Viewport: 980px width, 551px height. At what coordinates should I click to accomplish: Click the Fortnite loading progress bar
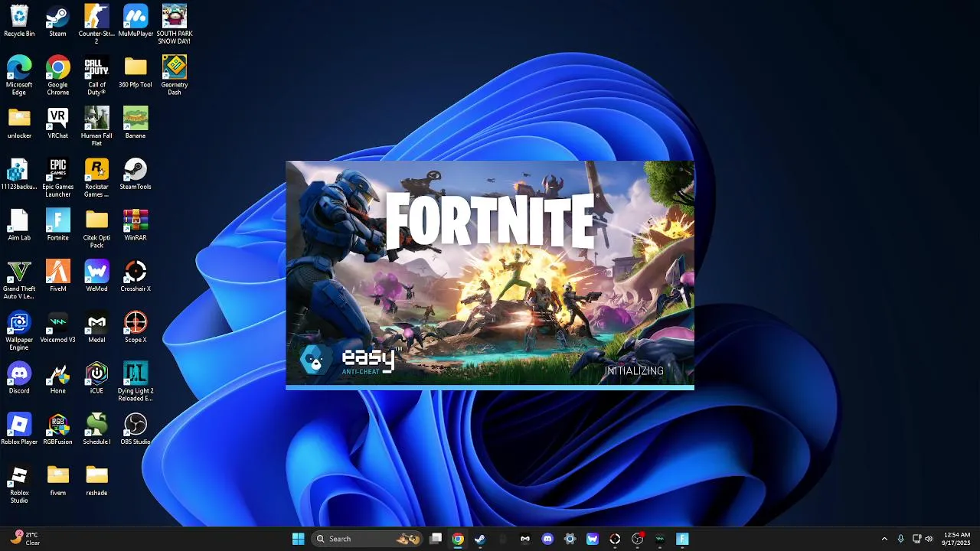click(x=490, y=387)
